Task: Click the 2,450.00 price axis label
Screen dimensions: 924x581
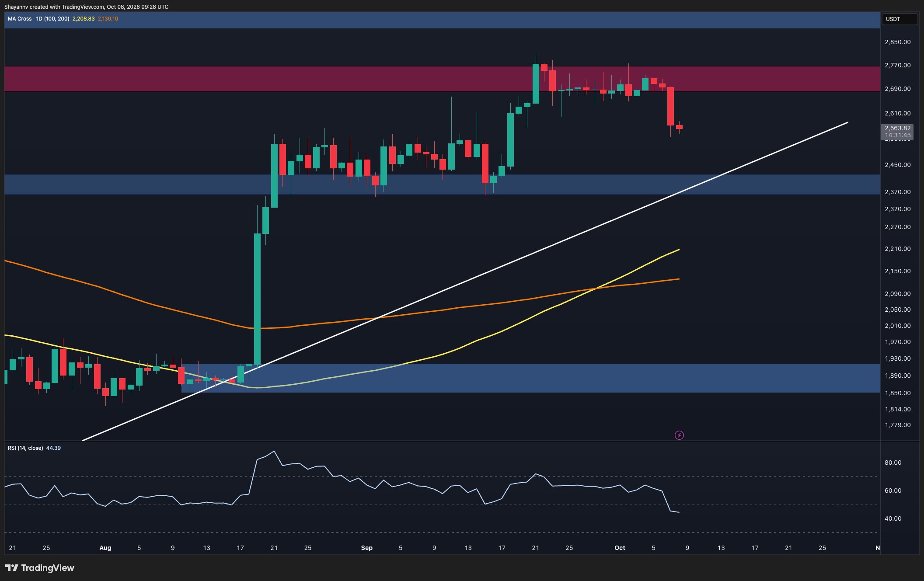Action: click(897, 165)
